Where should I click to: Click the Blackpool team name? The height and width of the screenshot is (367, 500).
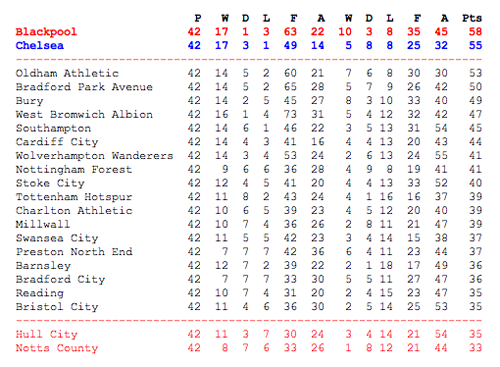(x=46, y=32)
